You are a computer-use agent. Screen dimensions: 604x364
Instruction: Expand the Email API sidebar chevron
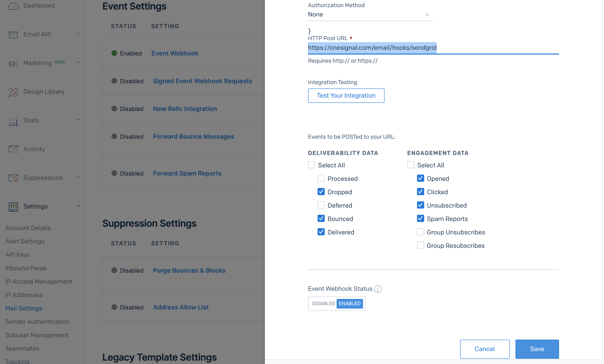[78, 34]
